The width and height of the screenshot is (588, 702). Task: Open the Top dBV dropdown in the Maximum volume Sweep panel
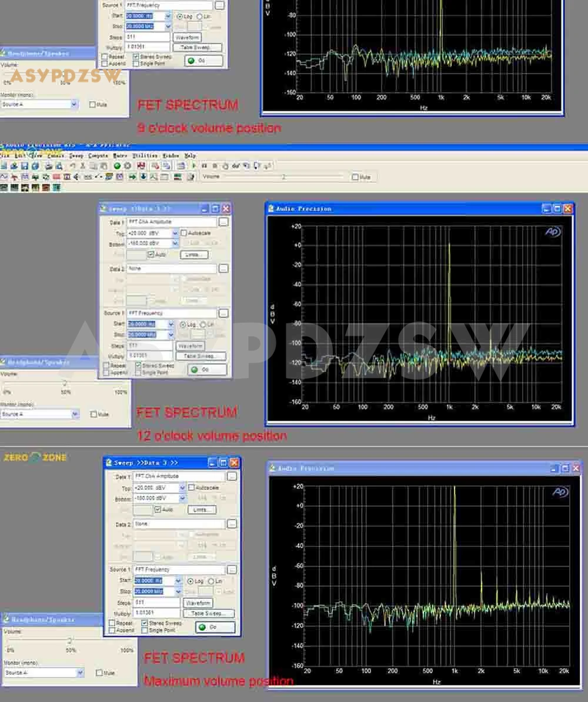tap(183, 488)
